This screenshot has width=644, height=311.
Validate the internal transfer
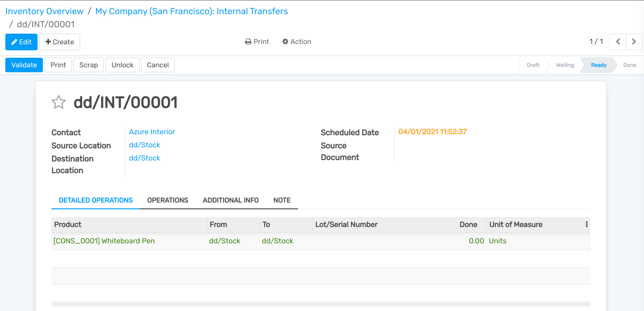point(24,65)
